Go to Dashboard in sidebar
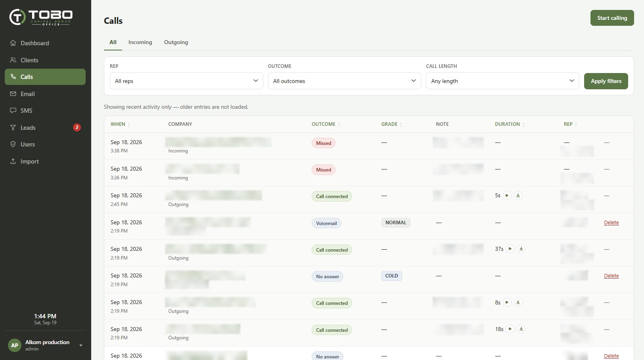 pyautogui.click(x=45, y=43)
